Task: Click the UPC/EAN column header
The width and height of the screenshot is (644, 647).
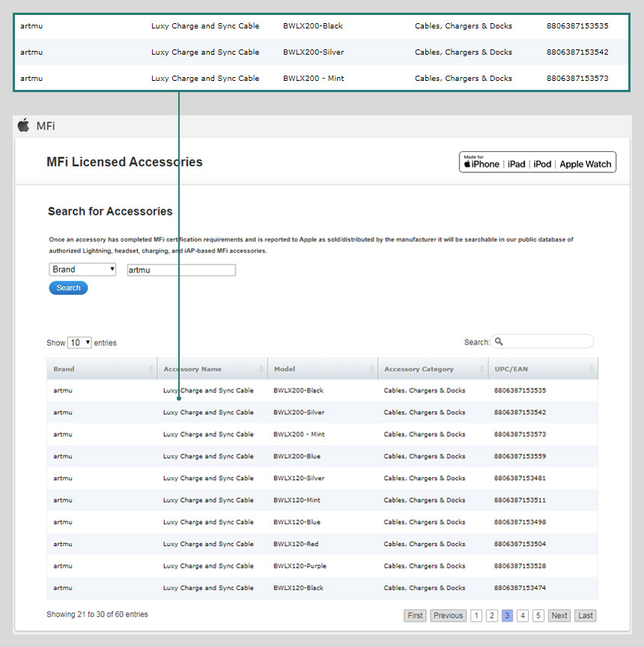Action: tap(544, 369)
